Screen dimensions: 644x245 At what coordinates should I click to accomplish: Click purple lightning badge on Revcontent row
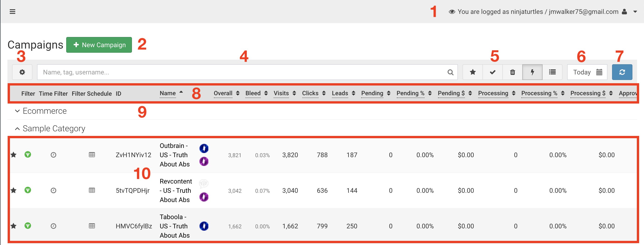(x=204, y=197)
